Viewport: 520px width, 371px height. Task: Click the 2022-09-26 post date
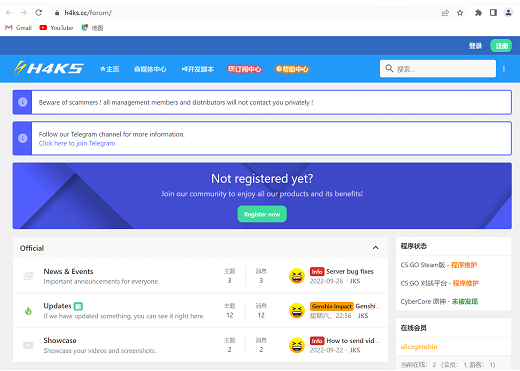tap(326, 281)
